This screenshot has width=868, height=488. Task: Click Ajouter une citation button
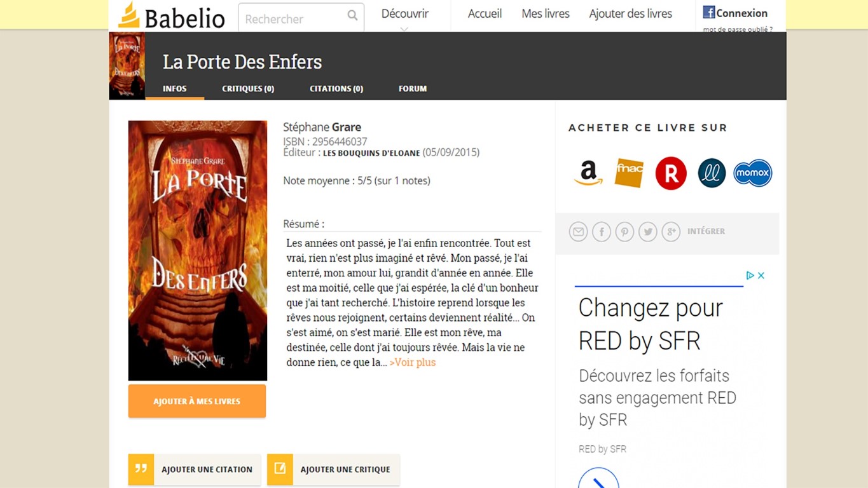pyautogui.click(x=195, y=470)
